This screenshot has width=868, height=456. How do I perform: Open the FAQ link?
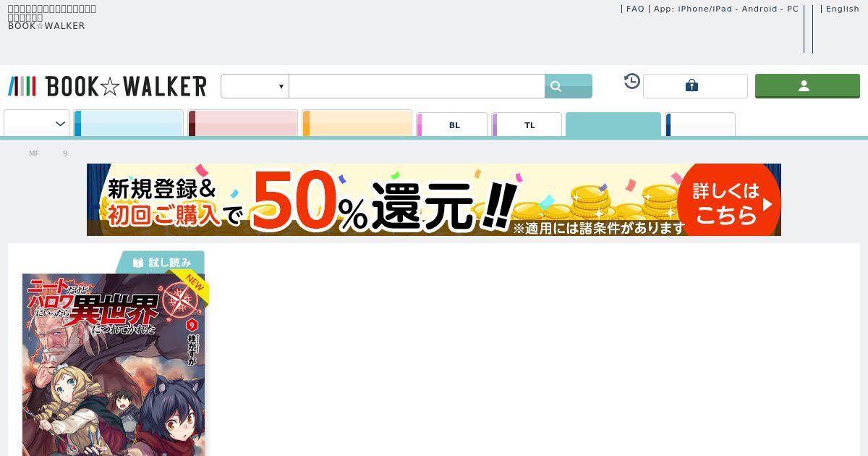(635, 9)
